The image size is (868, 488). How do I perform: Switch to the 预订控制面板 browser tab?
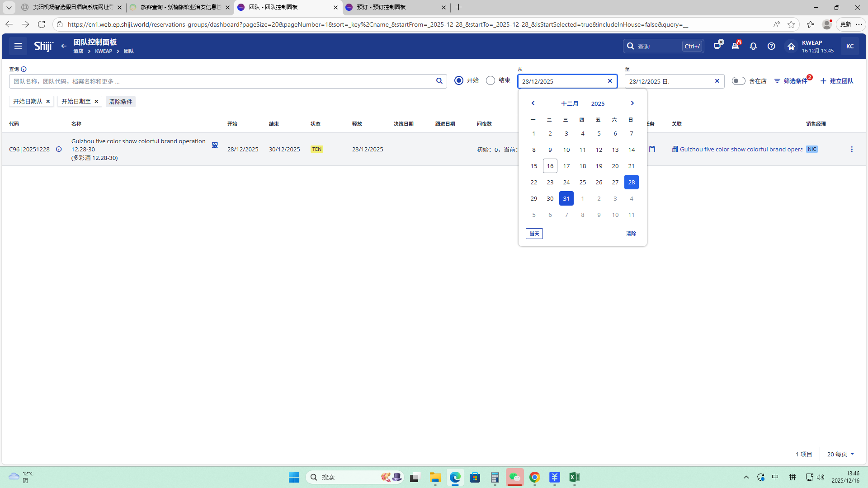pyautogui.click(x=389, y=7)
